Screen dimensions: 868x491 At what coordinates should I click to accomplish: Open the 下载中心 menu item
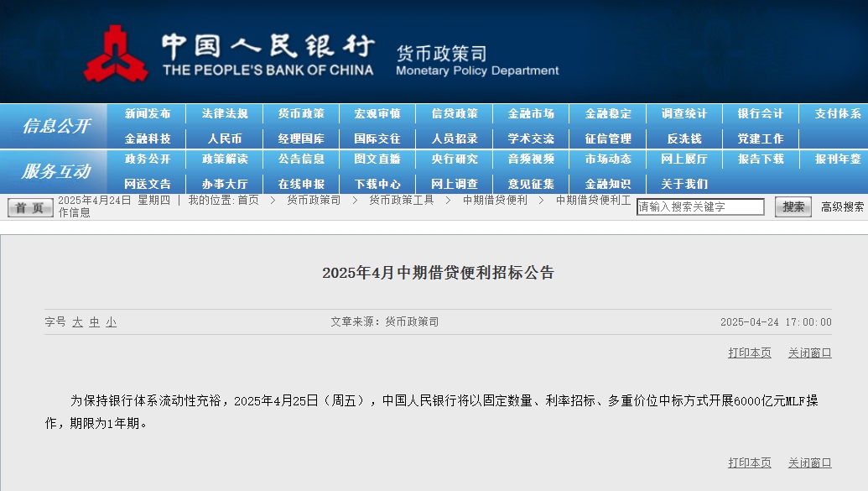click(377, 184)
